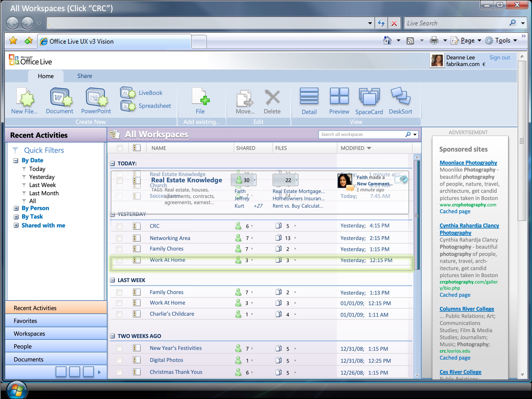Click the Live Search magnifier icon
This screenshot has height=399, width=532.
513,23
